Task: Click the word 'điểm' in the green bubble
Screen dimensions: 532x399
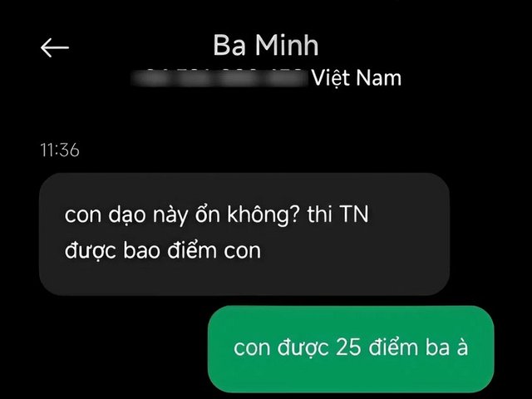Action: 393,347
